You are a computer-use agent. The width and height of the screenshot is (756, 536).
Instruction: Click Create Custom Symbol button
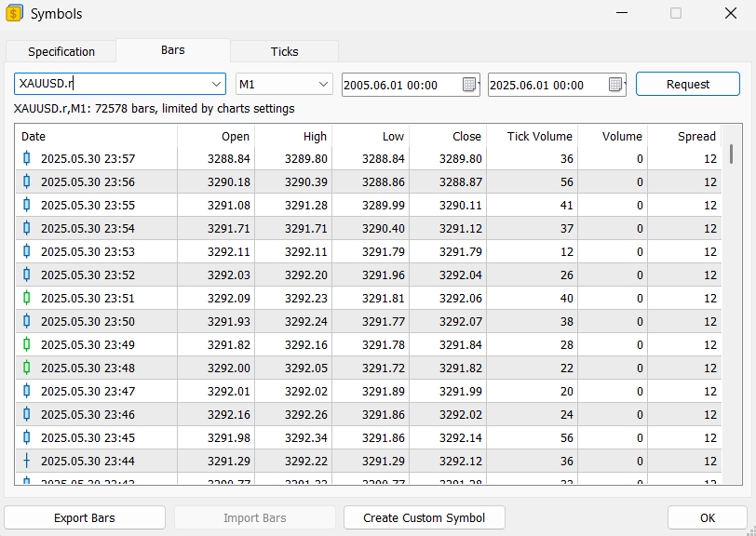(x=425, y=517)
